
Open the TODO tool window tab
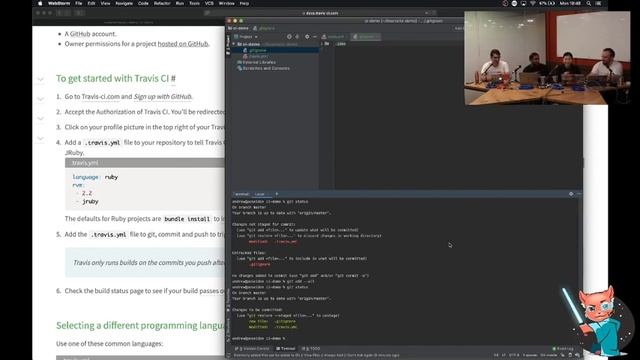311,349
